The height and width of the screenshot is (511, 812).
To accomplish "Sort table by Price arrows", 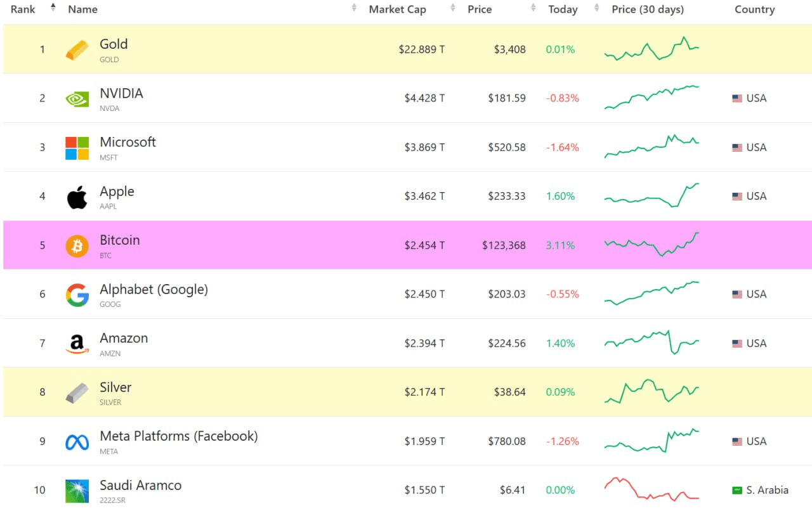I will click(534, 8).
